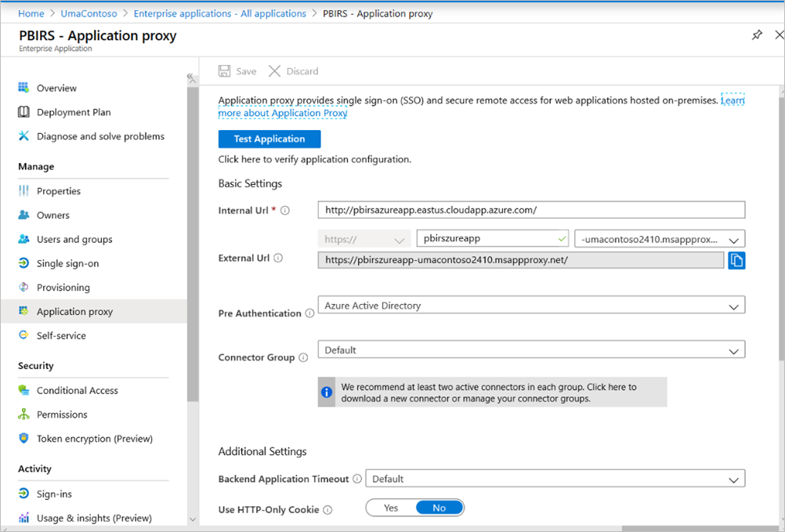Open Conditional Access from the Security section
The width and height of the screenshot is (785, 532).
[25, 389]
